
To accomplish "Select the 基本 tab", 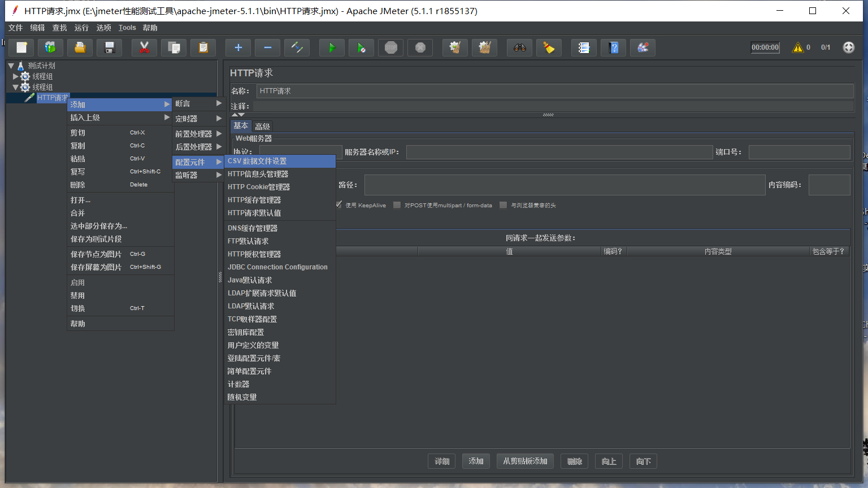I will pyautogui.click(x=241, y=126).
